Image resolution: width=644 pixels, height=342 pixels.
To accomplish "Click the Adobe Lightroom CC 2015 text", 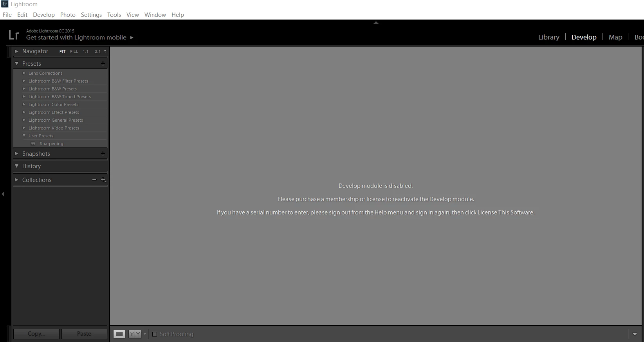I will pyautogui.click(x=50, y=31).
